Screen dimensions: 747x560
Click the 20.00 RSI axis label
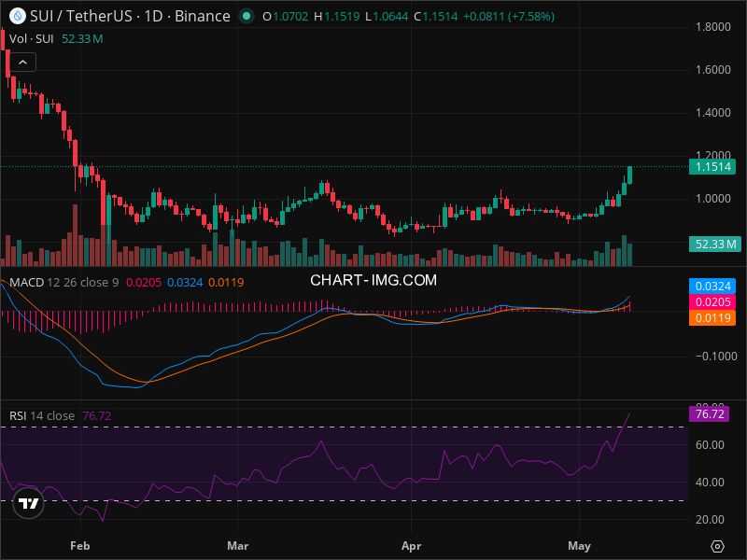click(x=710, y=520)
